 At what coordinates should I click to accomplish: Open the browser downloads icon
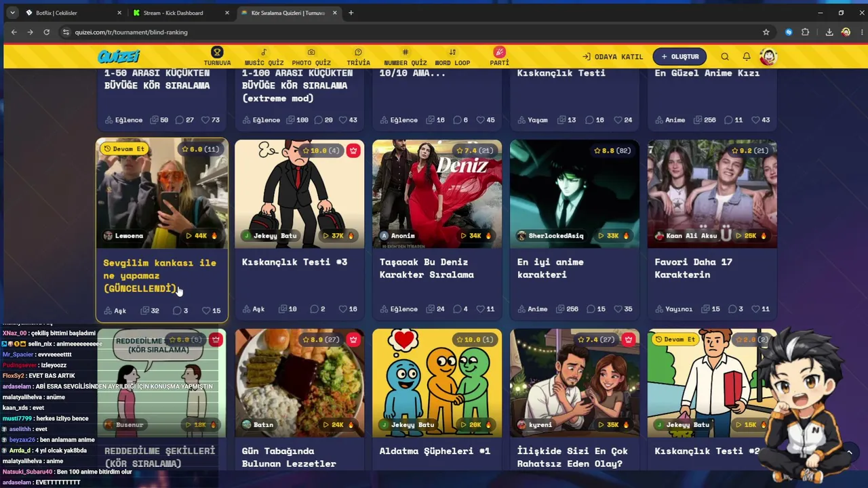[x=829, y=32]
